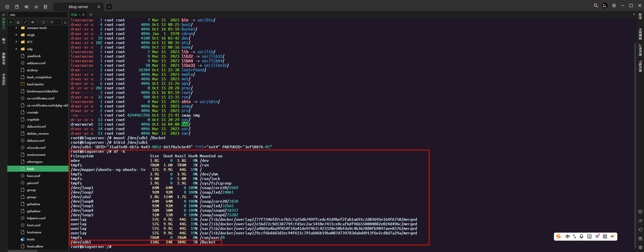Image resolution: width=644 pixels, height=252 pixels.
Task: Open the search magnifier in title bar
Action: (x=596, y=6)
